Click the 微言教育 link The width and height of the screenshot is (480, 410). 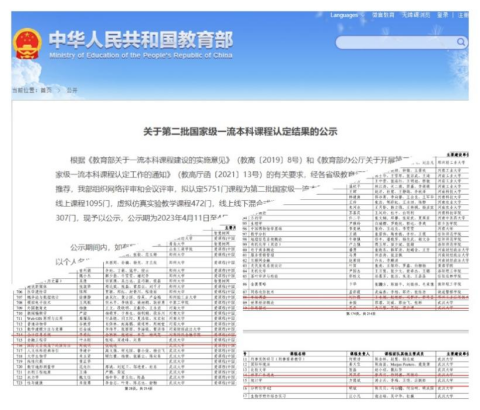(383, 15)
